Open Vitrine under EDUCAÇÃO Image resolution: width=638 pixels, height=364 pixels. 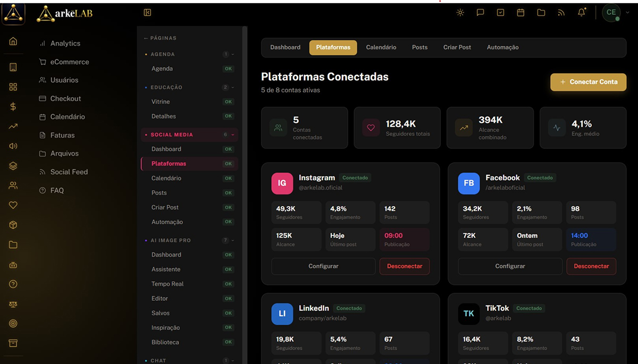click(189, 101)
